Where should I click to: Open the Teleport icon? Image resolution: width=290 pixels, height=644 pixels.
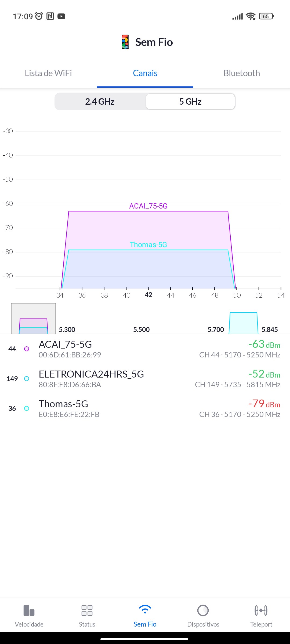click(x=261, y=610)
